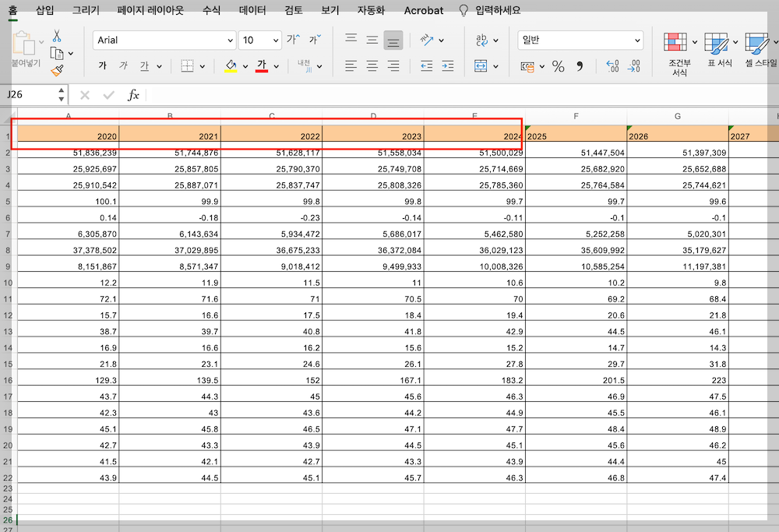Expand the copy options arrow
The image size is (779, 532).
(x=71, y=54)
